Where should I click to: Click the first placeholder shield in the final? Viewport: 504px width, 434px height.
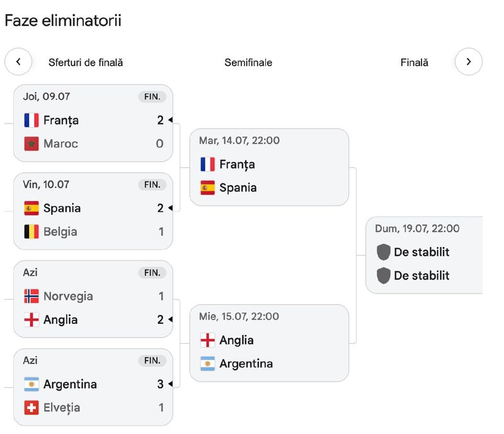(x=384, y=252)
